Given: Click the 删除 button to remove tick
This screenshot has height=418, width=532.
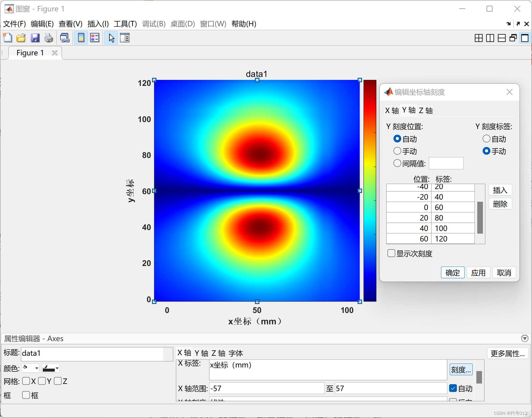Looking at the screenshot, I should pyautogui.click(x=500, y=204).
